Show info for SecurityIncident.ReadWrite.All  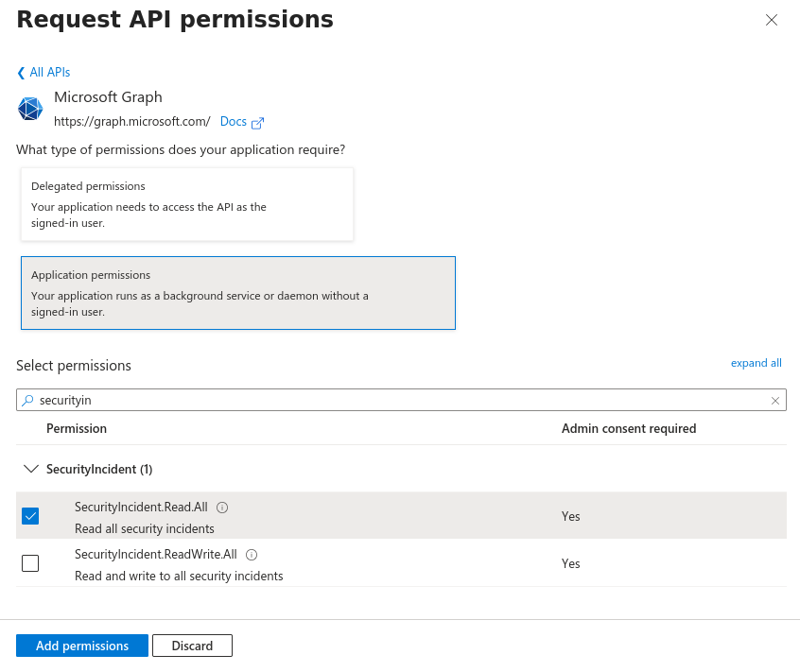pyautogui.click(x=252, y=555)
